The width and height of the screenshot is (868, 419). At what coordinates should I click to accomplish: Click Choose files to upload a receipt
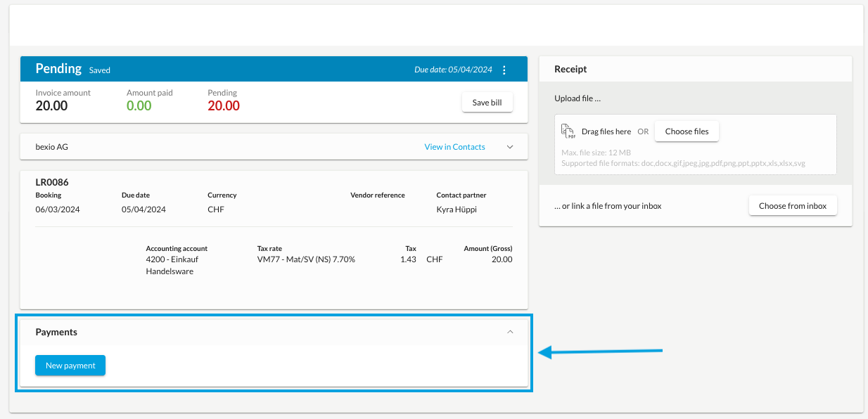[x=687, y=131]
